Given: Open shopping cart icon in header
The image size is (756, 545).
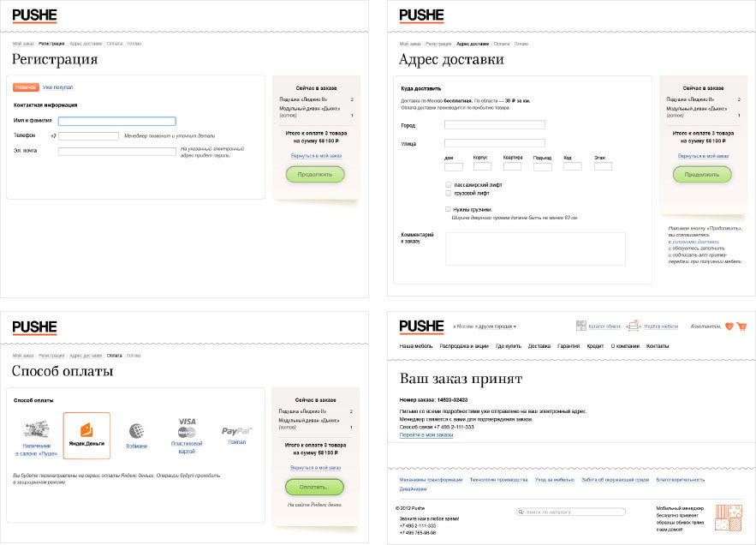Looking at the screenshot, I should tap(741, 326).
